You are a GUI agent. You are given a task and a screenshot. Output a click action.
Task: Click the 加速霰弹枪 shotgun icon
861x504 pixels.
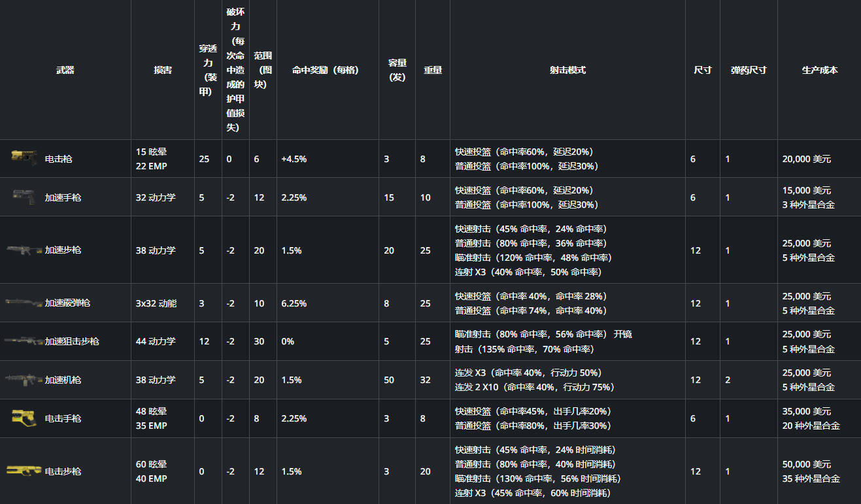tap(24, 303)
